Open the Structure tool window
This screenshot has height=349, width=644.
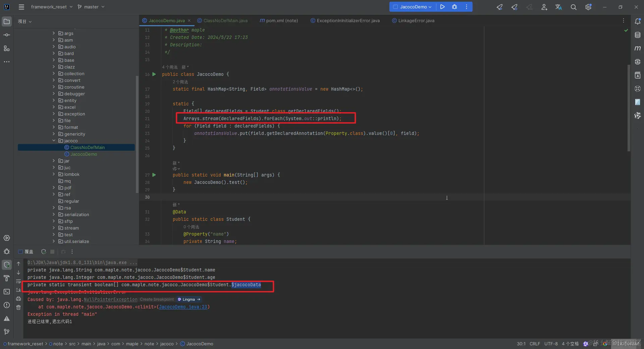7,48
